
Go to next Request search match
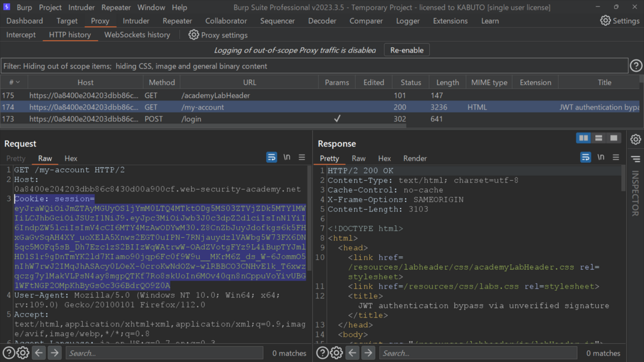point(55,353)
